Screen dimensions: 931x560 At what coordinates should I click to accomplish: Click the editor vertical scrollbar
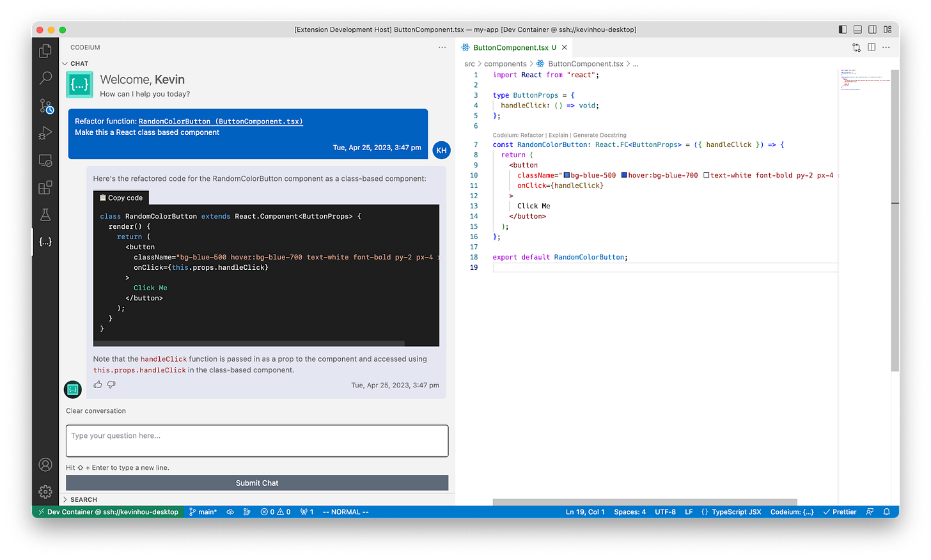(x=895, y=221)
